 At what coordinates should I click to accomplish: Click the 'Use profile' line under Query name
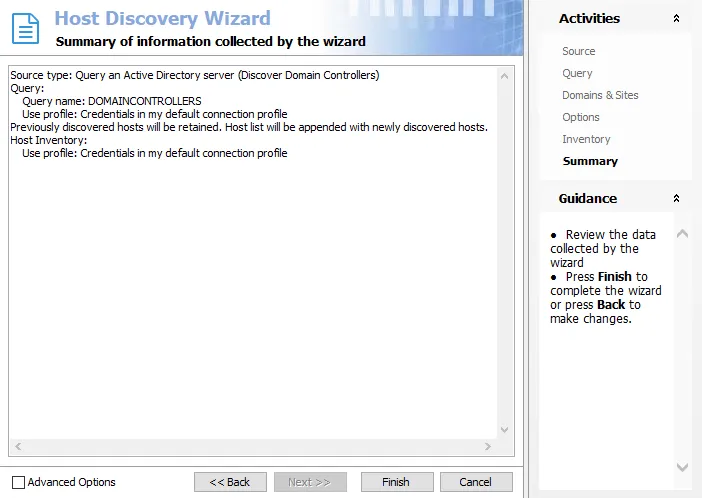coord(154,114)
